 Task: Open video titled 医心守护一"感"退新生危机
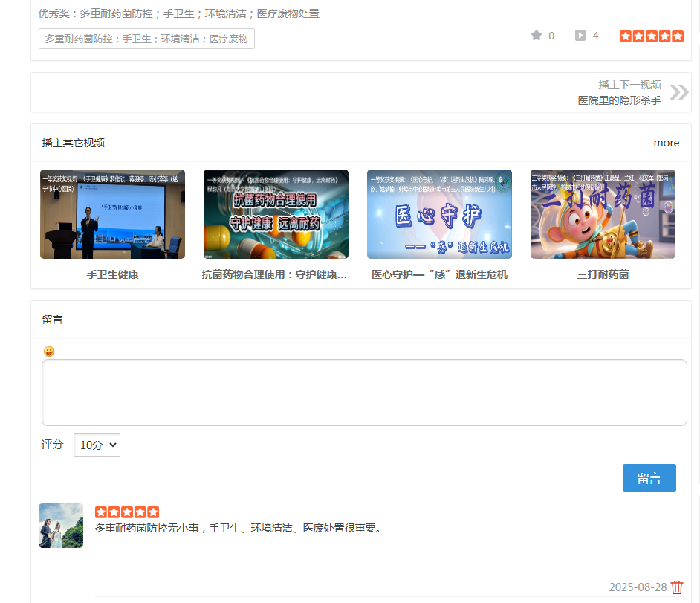coord(438,213)
